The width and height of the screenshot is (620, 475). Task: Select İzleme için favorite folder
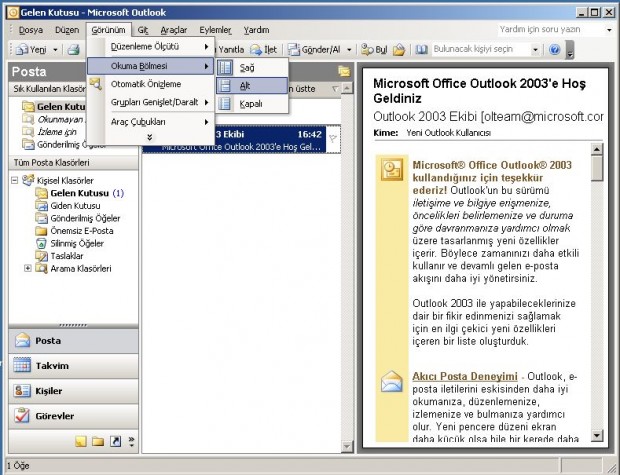coord(49,132)
